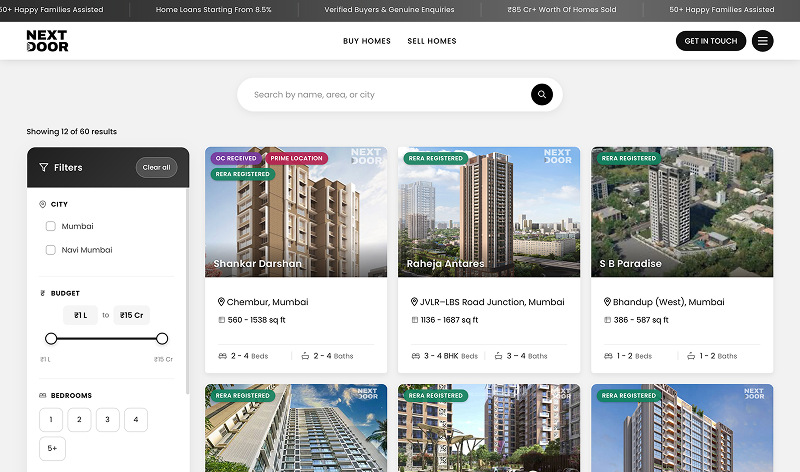Viewport: 800px width, 472px height.
Task: Click location pin beside Bhandup (West), Mumbai
Action: click(x=607, y=302)
